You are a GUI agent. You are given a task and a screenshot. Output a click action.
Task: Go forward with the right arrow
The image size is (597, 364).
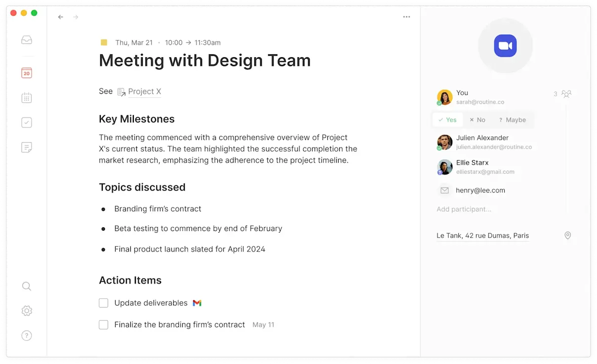coord(76,17)
